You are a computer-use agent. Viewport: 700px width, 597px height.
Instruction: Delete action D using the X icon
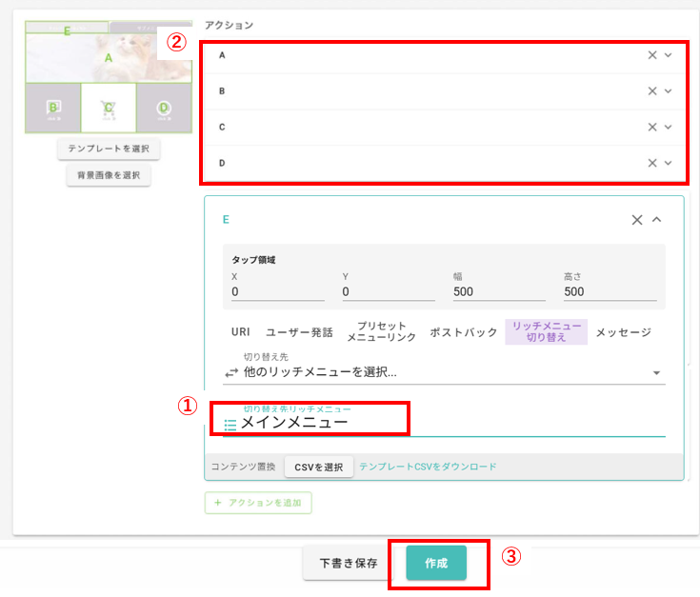click(652, 163)
